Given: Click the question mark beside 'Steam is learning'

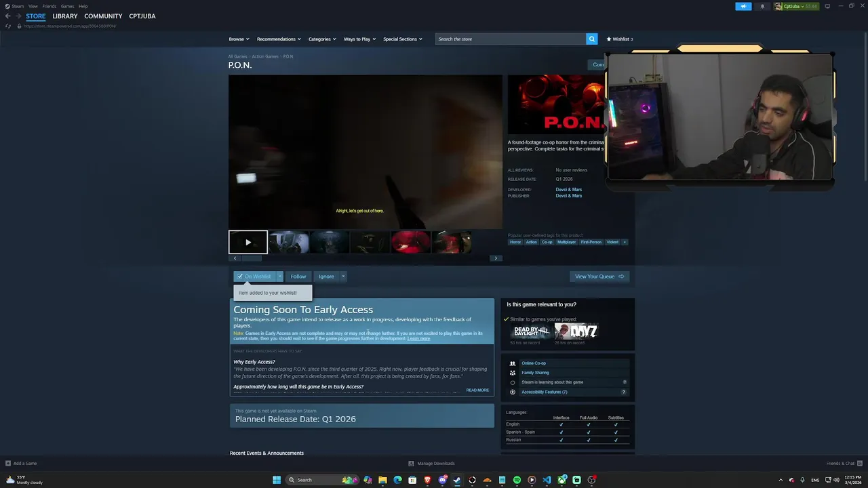Looking at the screenshot, I should click(x=625, y=382).
